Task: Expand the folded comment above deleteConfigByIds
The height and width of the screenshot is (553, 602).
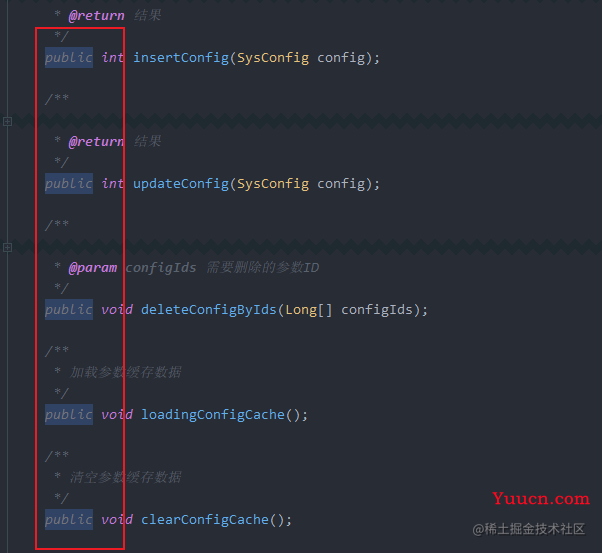Action: pos(7,248)
